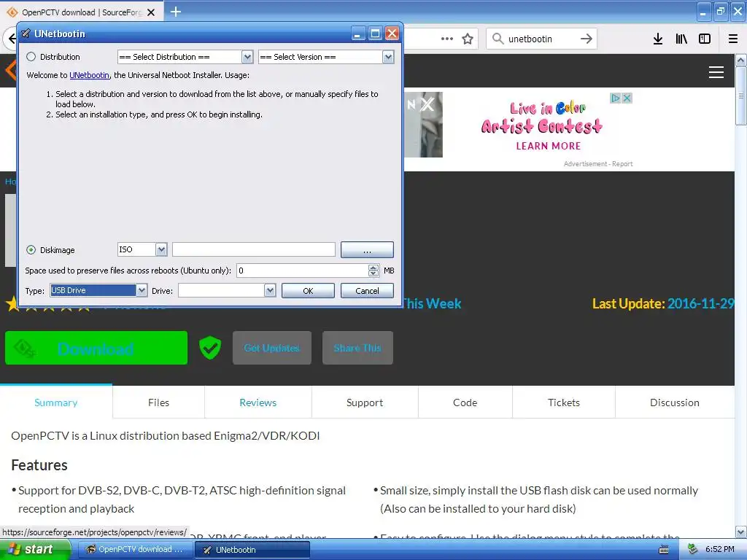Click the AdChoices icon on the advertisement
Image resolution: width=747 pixels, height=560 pixels.
click(616, 98)
